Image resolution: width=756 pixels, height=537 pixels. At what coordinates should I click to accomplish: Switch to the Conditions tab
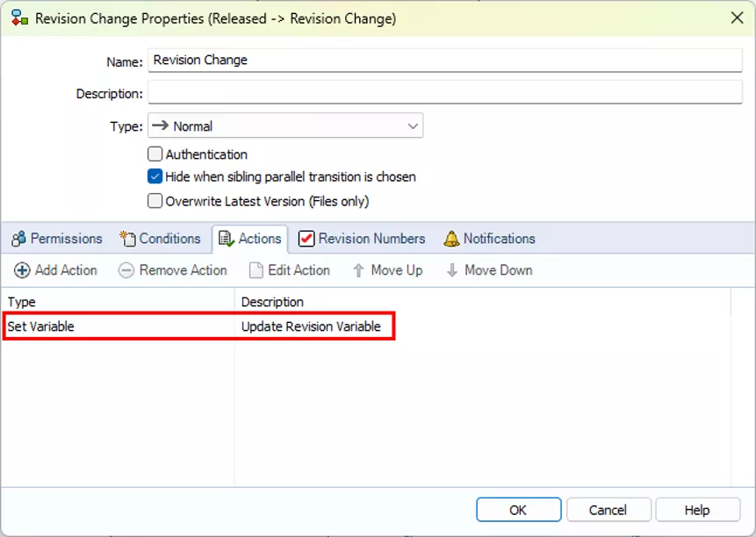point(160,239)
